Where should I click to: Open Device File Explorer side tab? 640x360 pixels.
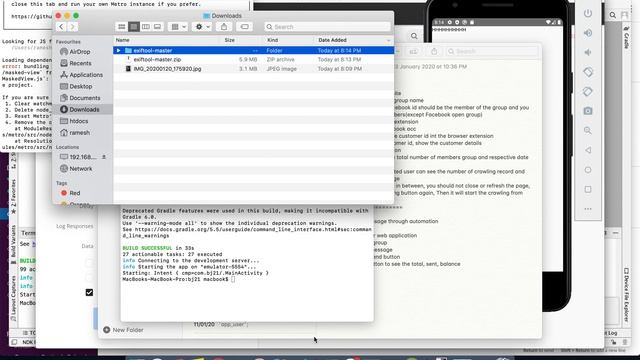pos(626,295)
